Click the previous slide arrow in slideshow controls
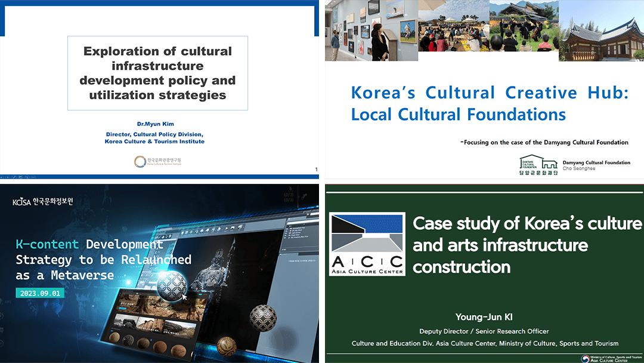The image size is (644, 363). 1,177
